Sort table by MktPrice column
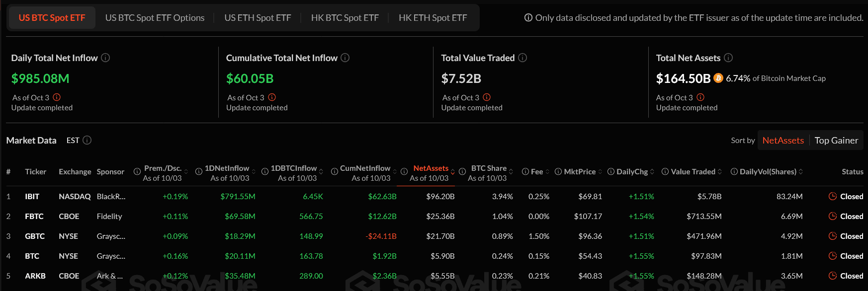The image size is (868, 291). [x=580, y=172]
